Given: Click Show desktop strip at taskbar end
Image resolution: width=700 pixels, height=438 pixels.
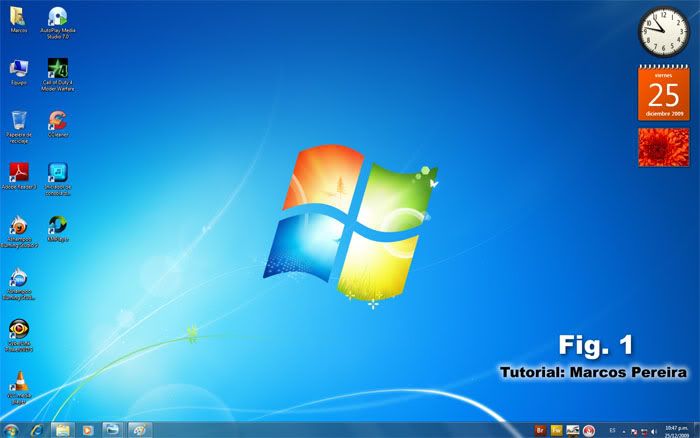Looking at the screenshot, I should tap(696, 430).
